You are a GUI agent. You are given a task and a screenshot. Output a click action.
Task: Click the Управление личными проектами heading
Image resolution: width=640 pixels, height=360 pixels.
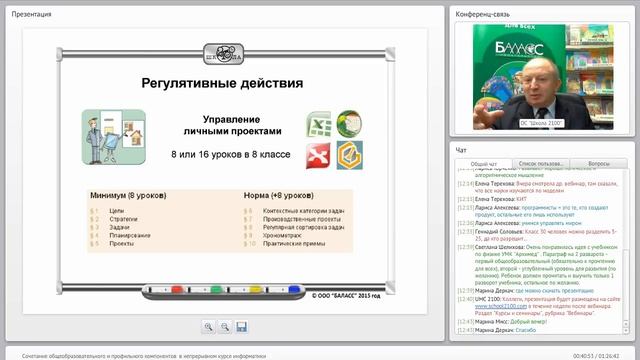(232, 125)
